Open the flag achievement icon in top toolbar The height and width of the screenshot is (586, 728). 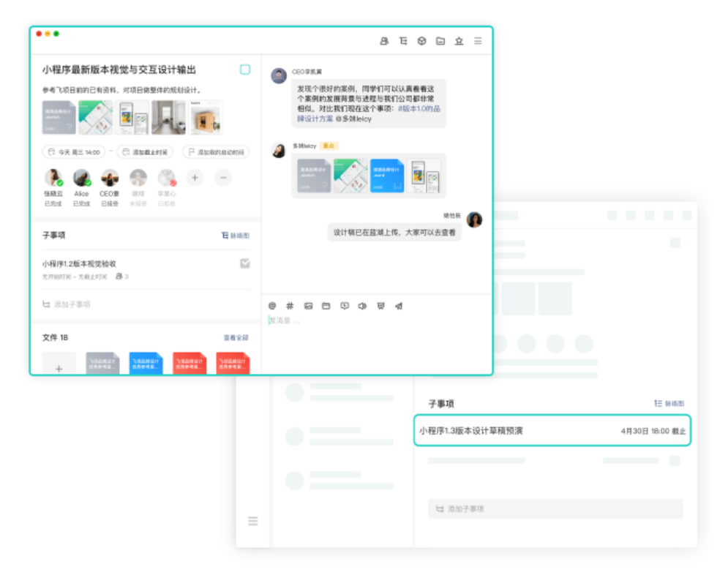click(459, 41)
